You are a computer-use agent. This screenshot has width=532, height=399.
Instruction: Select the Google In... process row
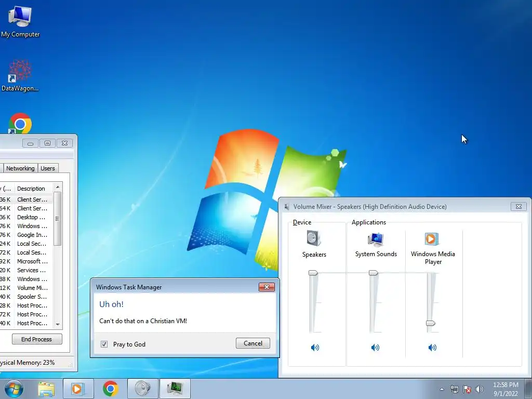(x=26, y=235)
